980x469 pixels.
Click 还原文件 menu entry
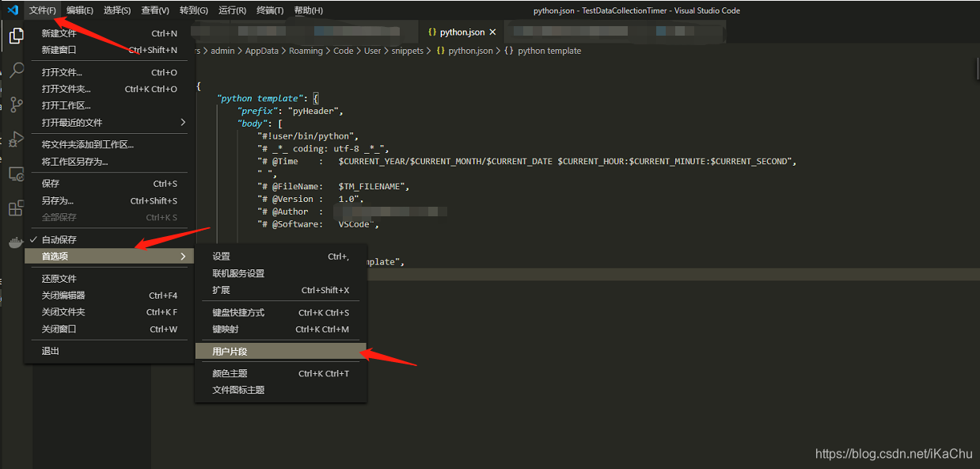(109, 279)
